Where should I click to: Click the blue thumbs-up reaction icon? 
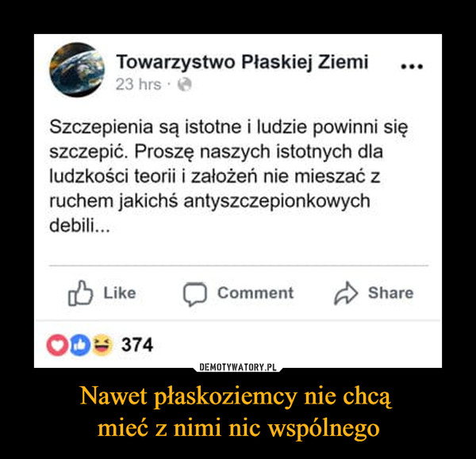coord(79,345)
